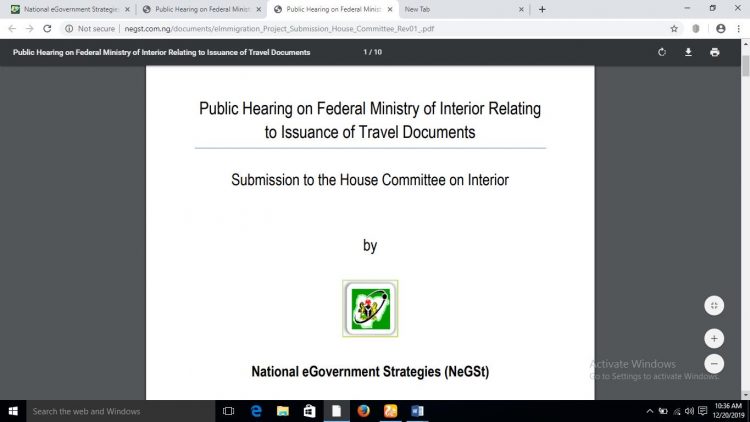Zoom out of the PDF
The image size is (750, 422).
coord(714,364)
